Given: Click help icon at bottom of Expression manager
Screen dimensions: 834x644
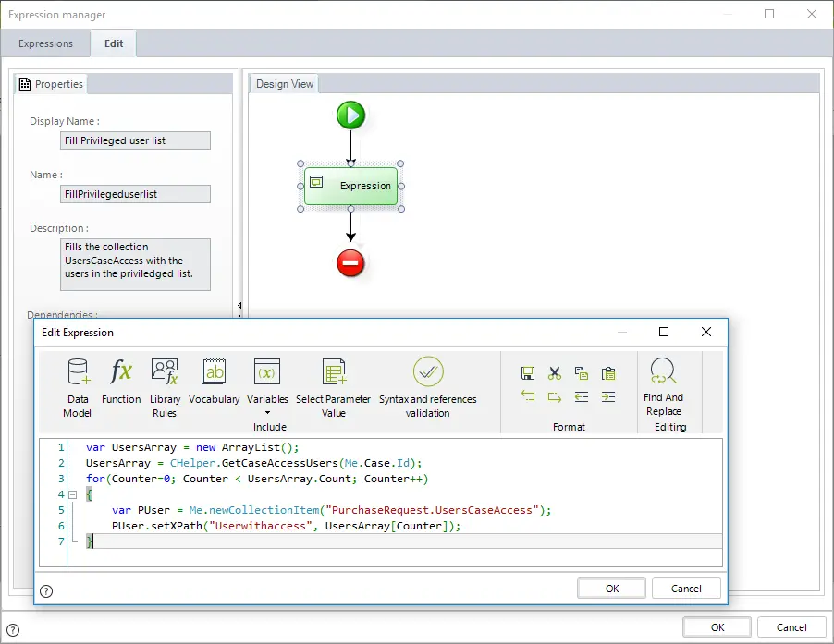Looking at the screenshot, I should point(13,630).
